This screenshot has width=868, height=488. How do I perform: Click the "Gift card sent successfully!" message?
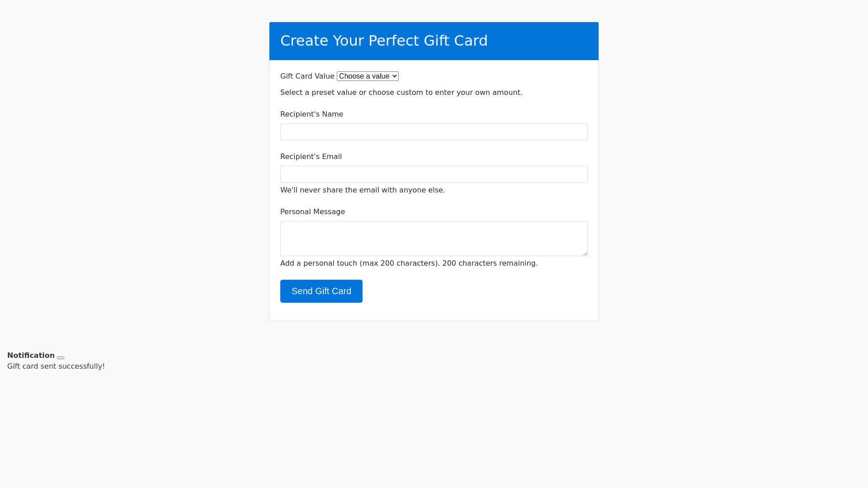tap(56, 366)
